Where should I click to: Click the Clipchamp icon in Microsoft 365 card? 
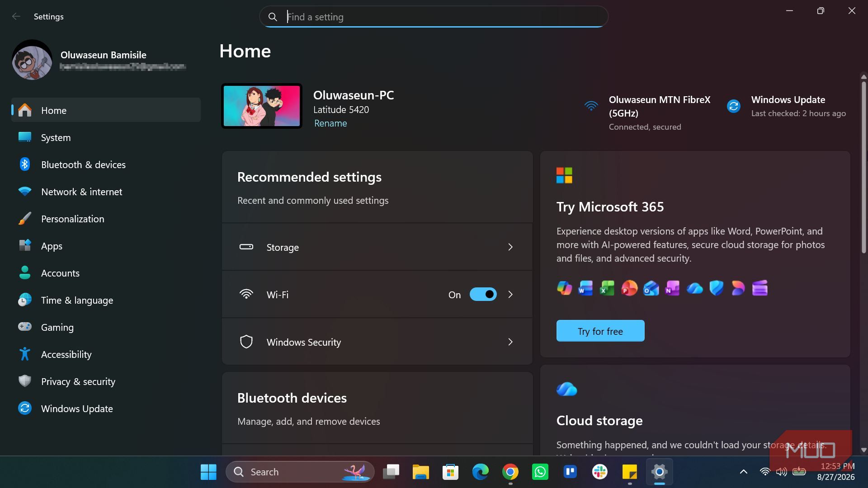pyautogui.click(x=760, y=288)
